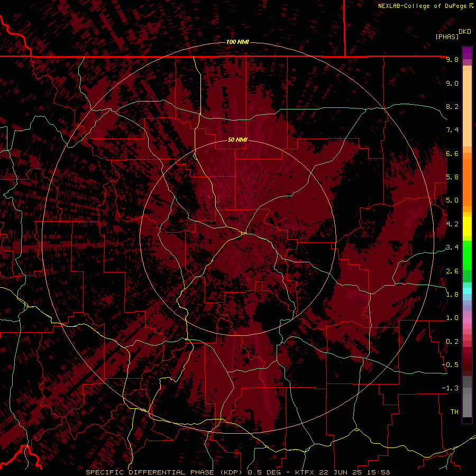Image resolution: width=476 pixels, height=476 pixels.
Task: Select the 3.4 scale value
Action: coord(452,248)
